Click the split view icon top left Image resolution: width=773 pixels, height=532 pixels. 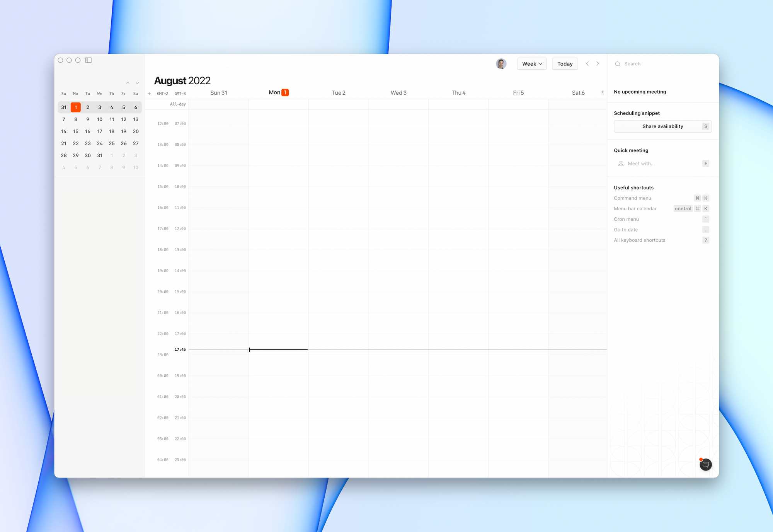tap(88, 60)
